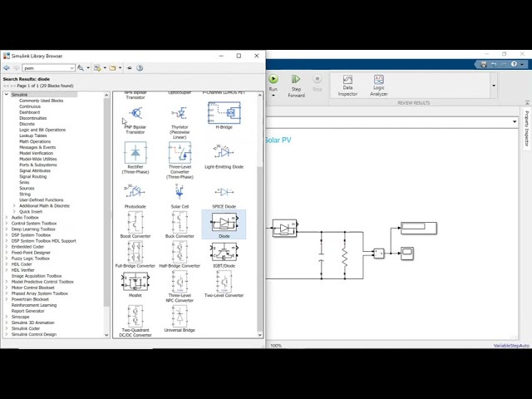Open Data Inspector in Simulink toolstrip

click(x=347, y=85)
